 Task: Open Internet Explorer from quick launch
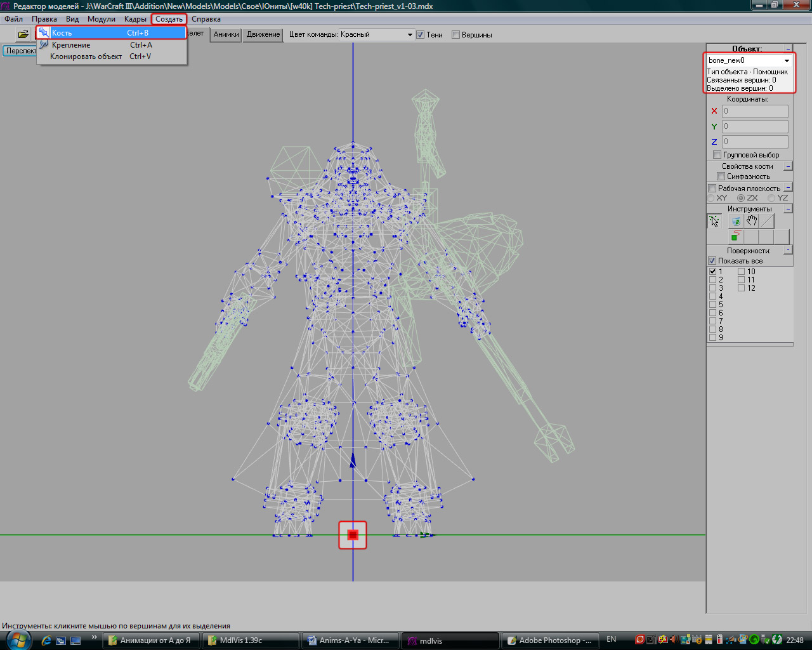(x=46, y=640)
